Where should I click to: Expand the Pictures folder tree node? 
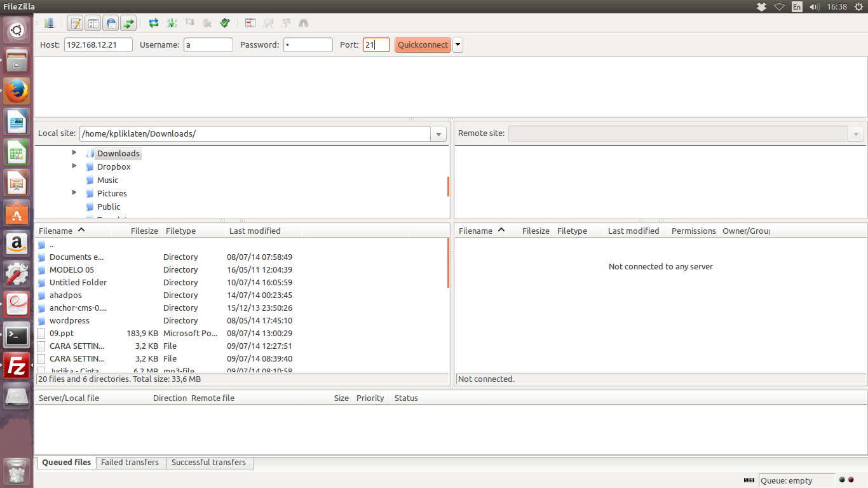pos(74,193)
